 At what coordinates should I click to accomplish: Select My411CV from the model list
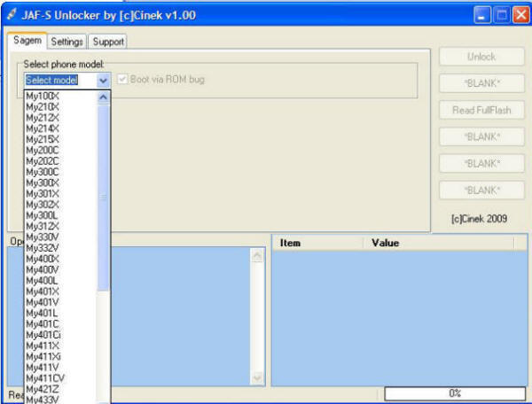61,378
